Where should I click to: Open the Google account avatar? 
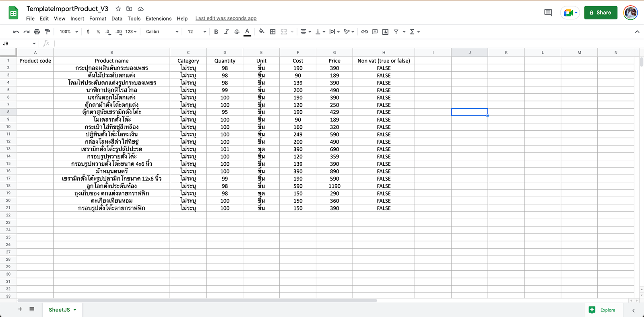[631, 12]
